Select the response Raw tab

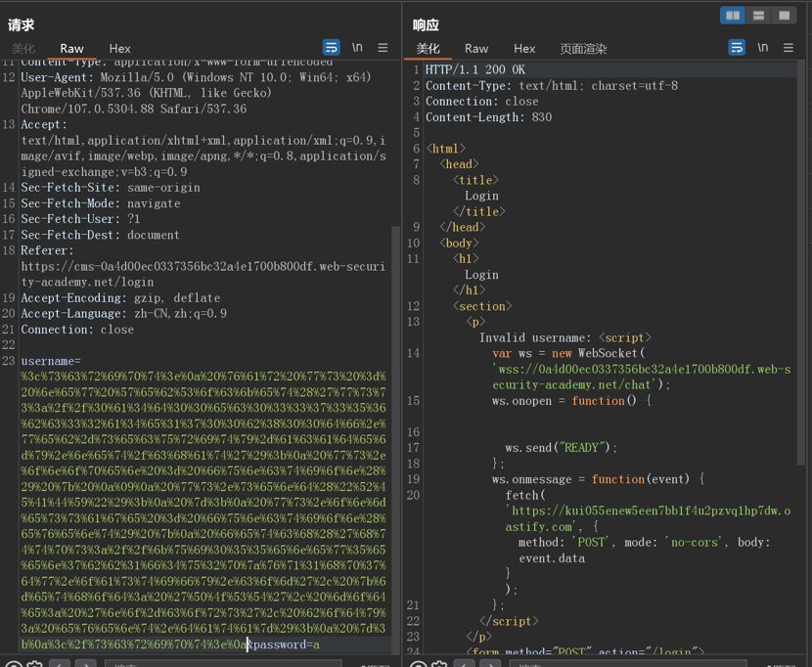[476, 49]
